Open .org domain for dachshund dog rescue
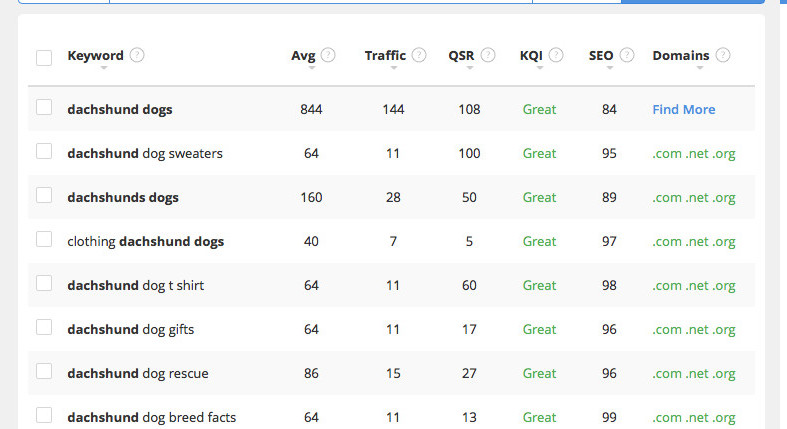787x429 pixels. (724, 374)
